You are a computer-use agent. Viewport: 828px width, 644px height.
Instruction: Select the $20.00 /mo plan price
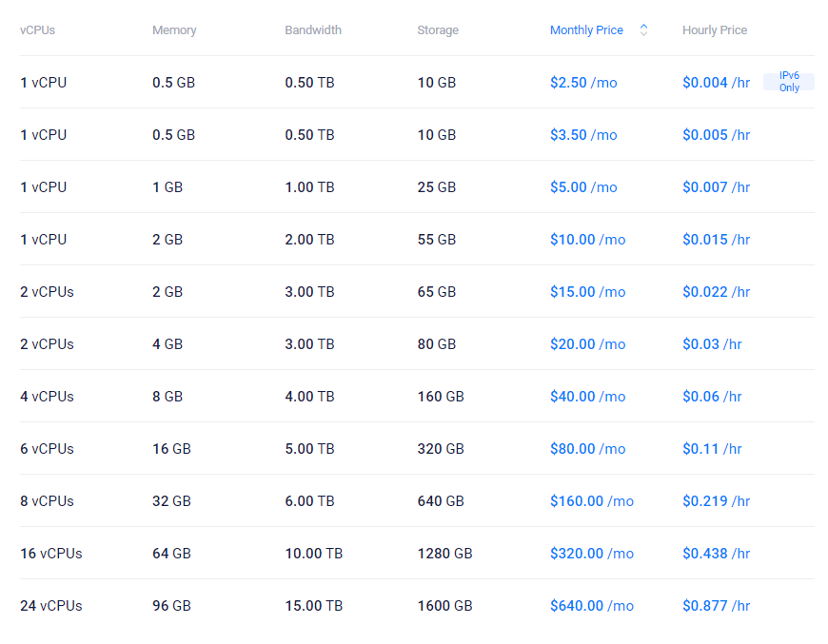[x=587, y=344]
